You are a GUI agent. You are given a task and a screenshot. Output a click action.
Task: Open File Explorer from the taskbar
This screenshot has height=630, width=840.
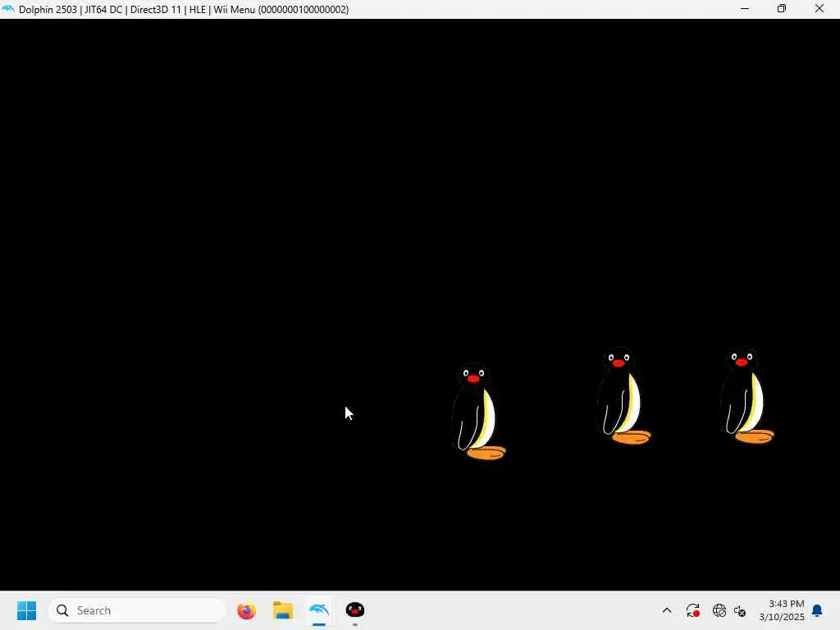(x=283, y=610)
